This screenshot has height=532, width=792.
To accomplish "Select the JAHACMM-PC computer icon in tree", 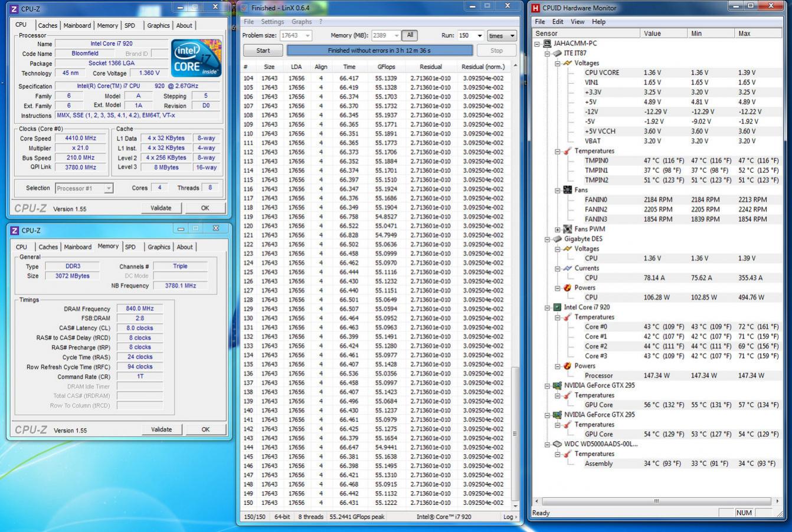I will point(547,44).
